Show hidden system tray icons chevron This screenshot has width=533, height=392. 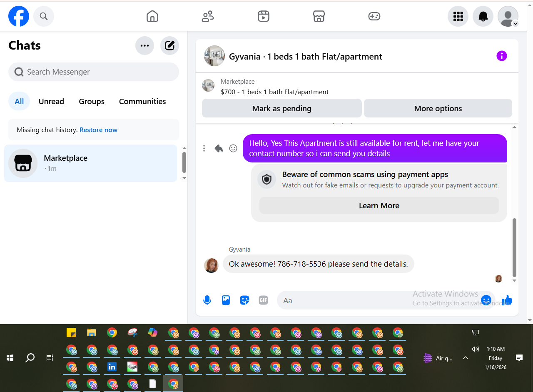466,358
